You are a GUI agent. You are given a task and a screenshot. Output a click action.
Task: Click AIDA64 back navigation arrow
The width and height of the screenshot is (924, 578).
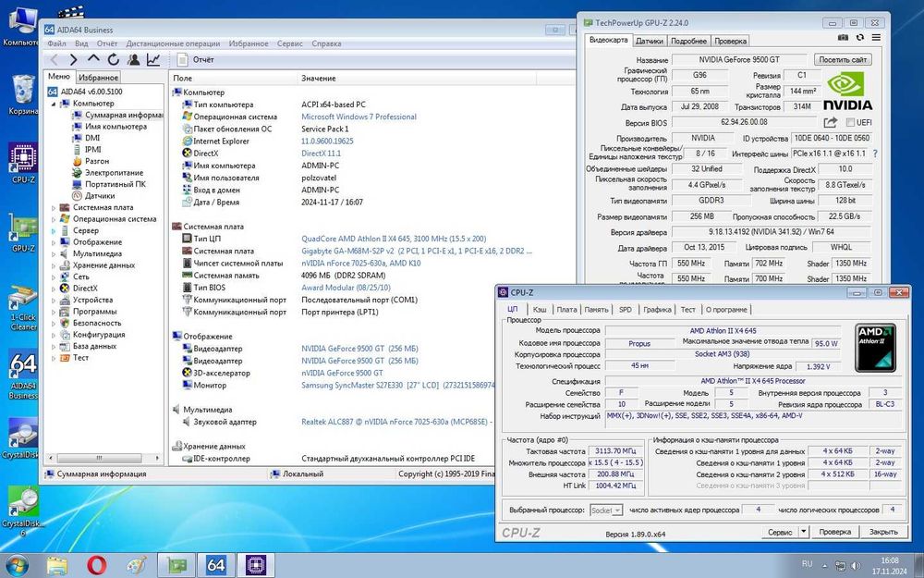tap(54, 59)
